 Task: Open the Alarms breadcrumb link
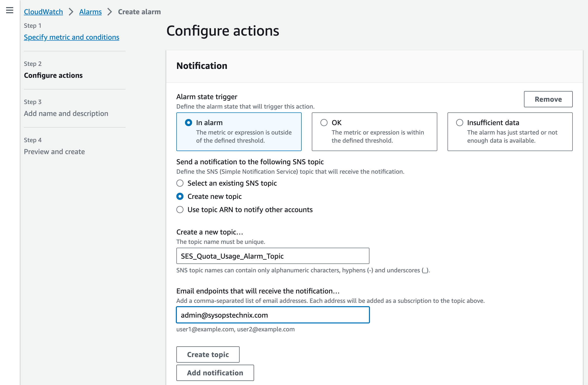(90, 12)
